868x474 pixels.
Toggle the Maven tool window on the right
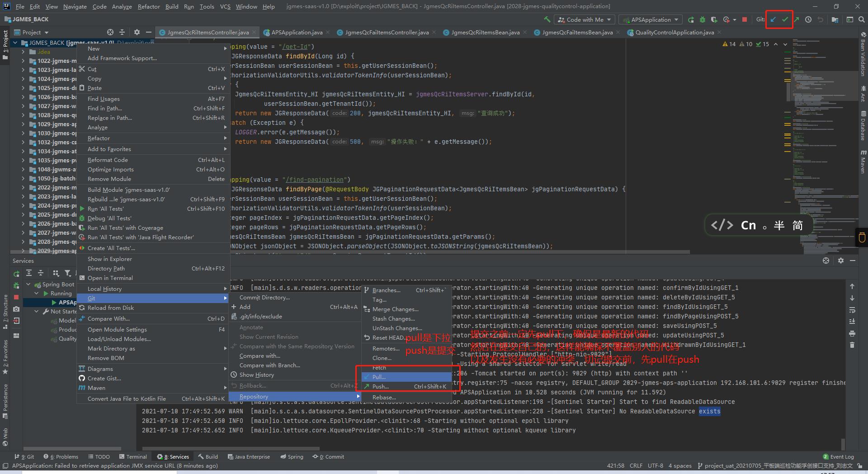click(x=863, y=161)
